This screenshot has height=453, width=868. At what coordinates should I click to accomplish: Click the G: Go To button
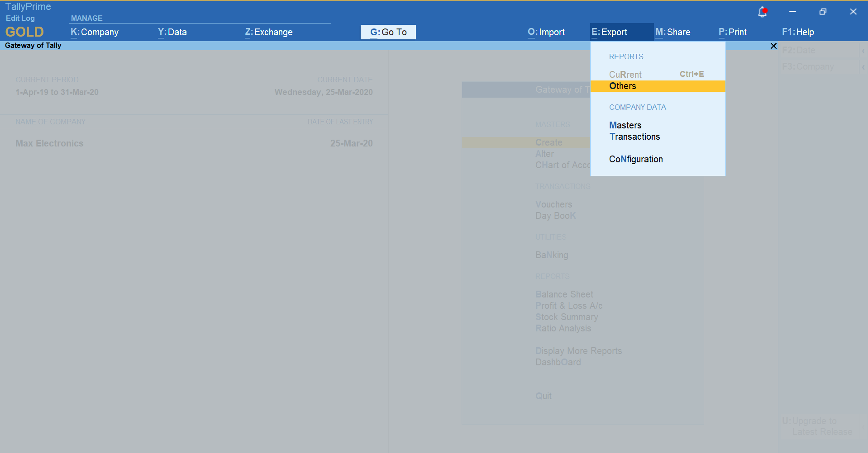[x=388, y=32]
